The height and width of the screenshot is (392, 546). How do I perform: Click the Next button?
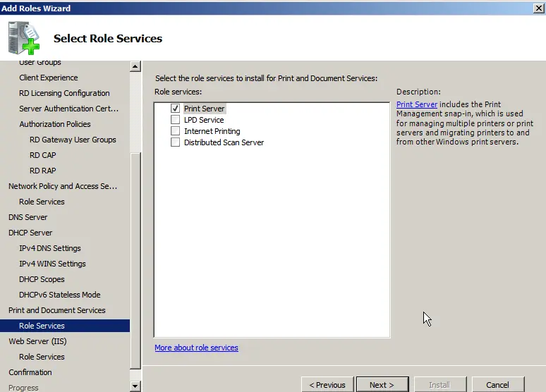[x=382, y=384]
